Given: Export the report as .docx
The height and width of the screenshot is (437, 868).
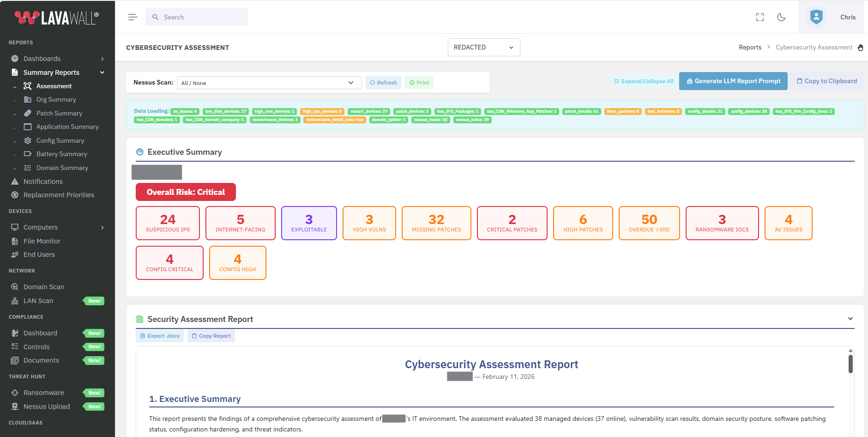Looking at the screenshot, I should pos(160,335).
